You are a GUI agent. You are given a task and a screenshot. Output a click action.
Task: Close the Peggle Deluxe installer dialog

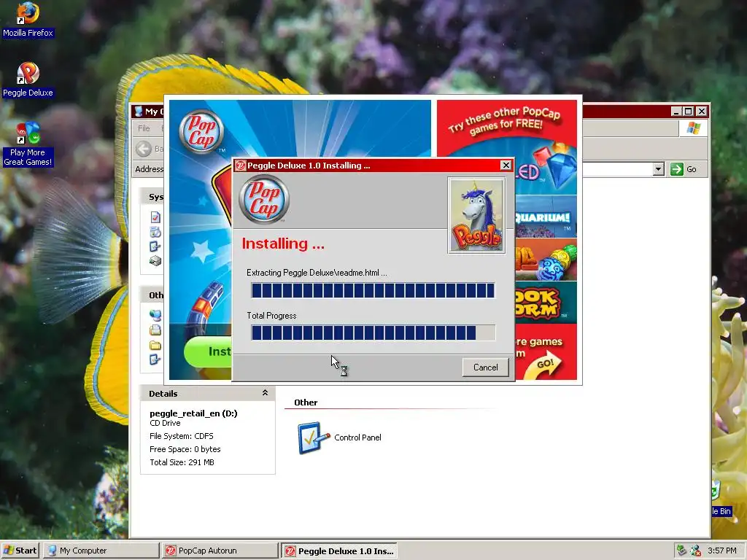(506, 166)
